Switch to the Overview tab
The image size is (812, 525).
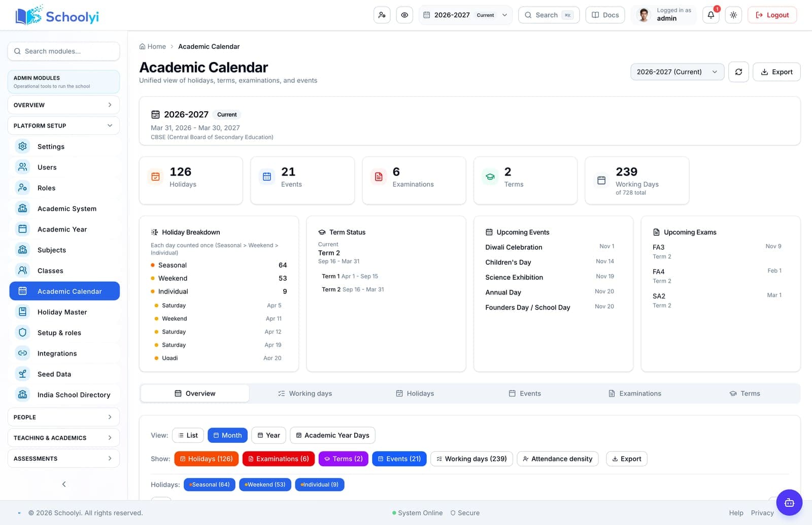[195, 393]
